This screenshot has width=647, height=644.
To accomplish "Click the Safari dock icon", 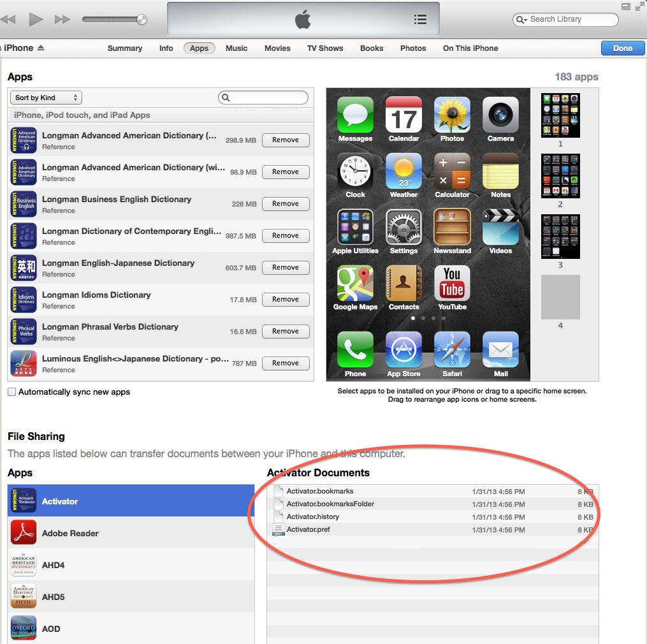I will pos(452,349).
